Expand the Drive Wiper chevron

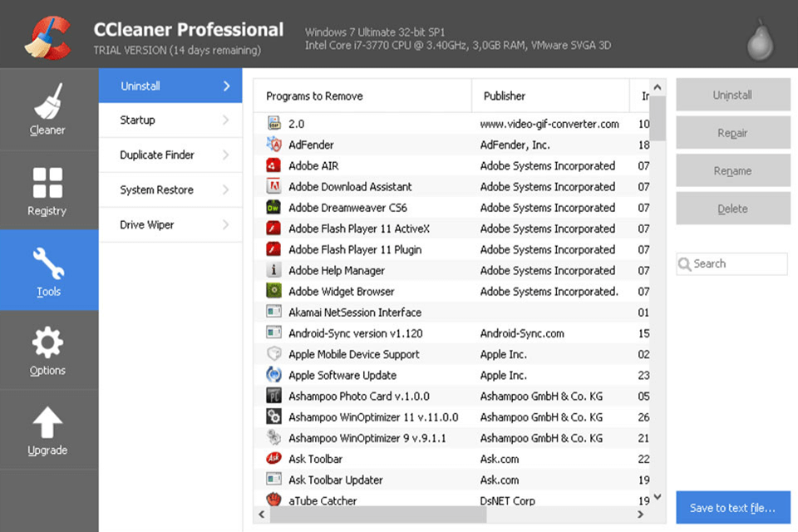tap(225, 225)
